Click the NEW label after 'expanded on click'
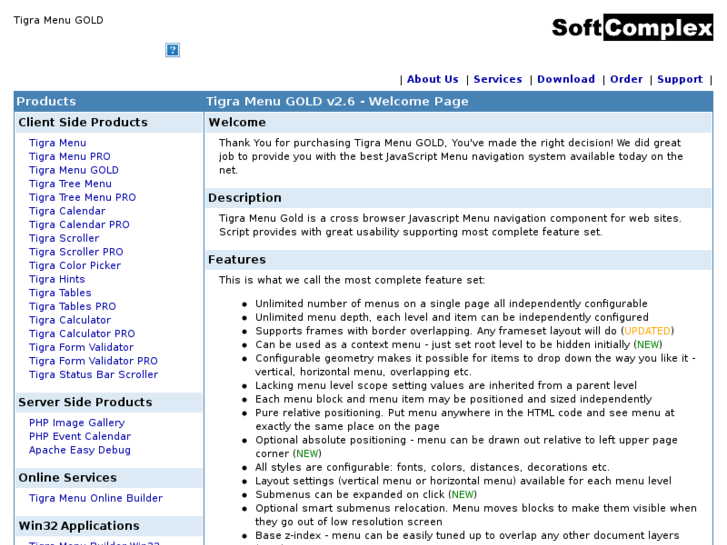This screenshot has width=727, height=545. click(x=463, y=494)
